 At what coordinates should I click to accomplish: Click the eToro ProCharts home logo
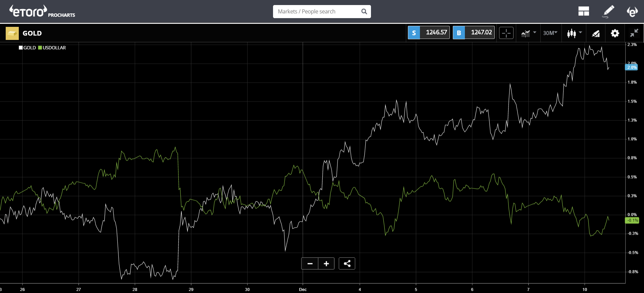click(42, 12)
